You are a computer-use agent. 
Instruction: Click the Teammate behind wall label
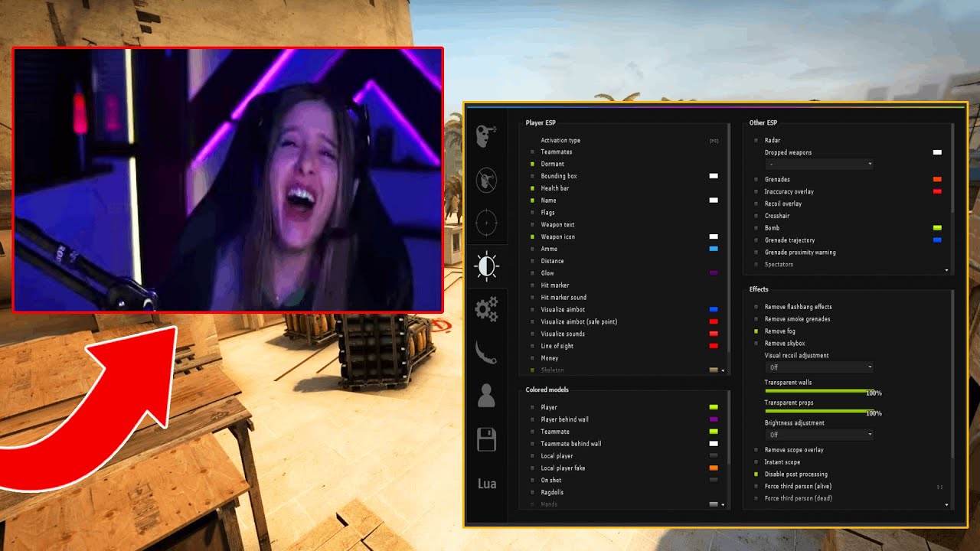tap(571, 444)
